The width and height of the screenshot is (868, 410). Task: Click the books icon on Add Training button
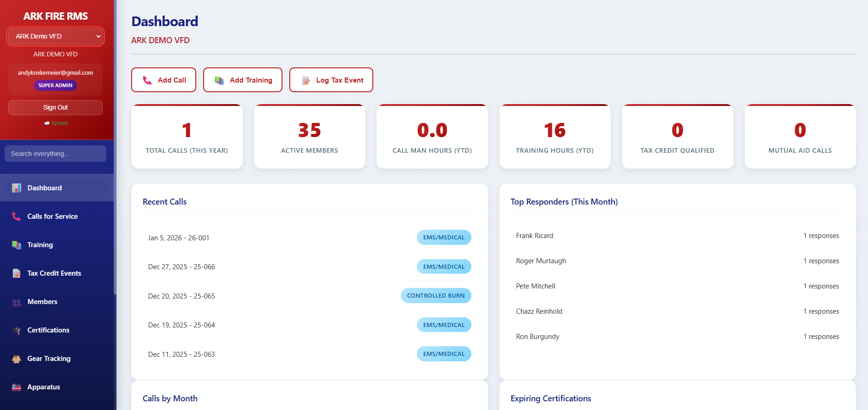219,80
